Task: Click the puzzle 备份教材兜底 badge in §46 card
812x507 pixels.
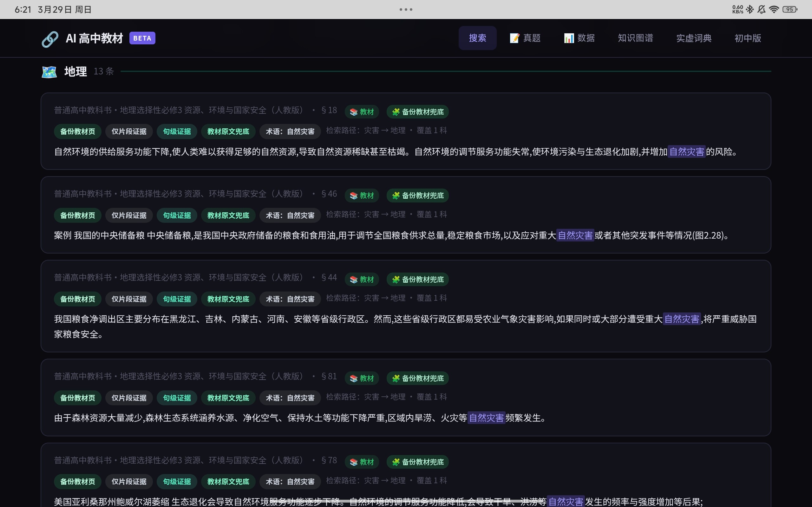Action: pyautogui.click(x=417, y=196)
